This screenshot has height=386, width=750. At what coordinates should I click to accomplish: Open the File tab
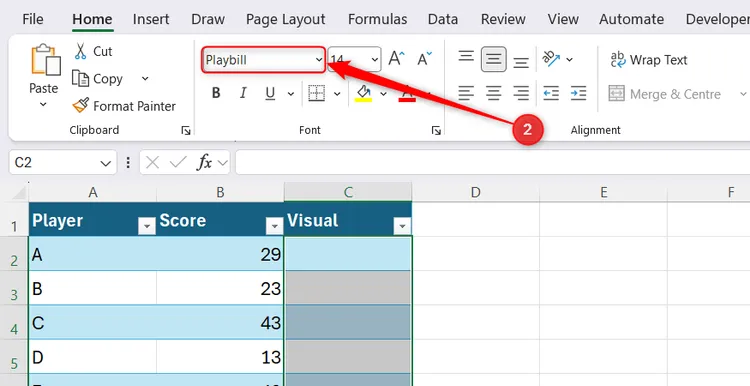coord(33,19)
